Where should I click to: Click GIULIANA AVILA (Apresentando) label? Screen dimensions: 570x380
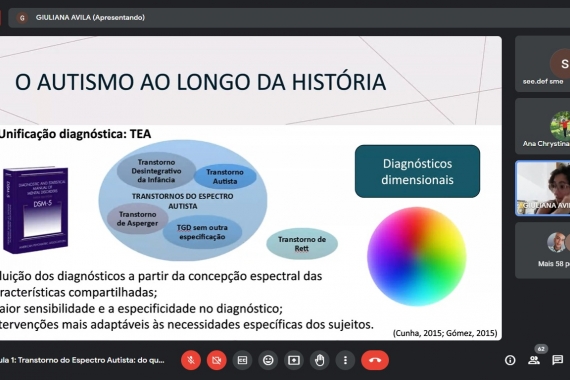click(x=90, y=17)
